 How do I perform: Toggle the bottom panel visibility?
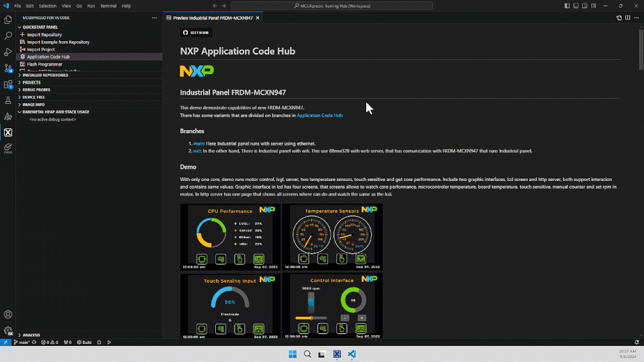[x=576, y=6]
